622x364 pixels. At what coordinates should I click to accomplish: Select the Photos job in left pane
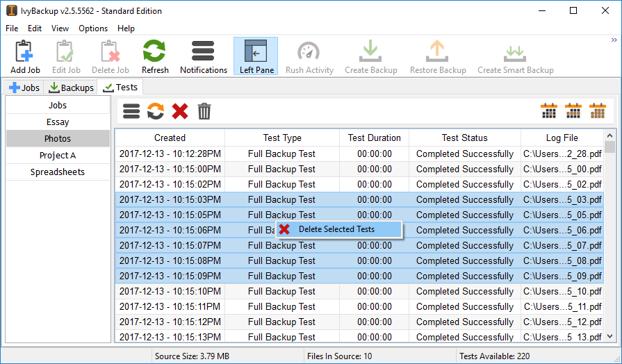point(58,139)
